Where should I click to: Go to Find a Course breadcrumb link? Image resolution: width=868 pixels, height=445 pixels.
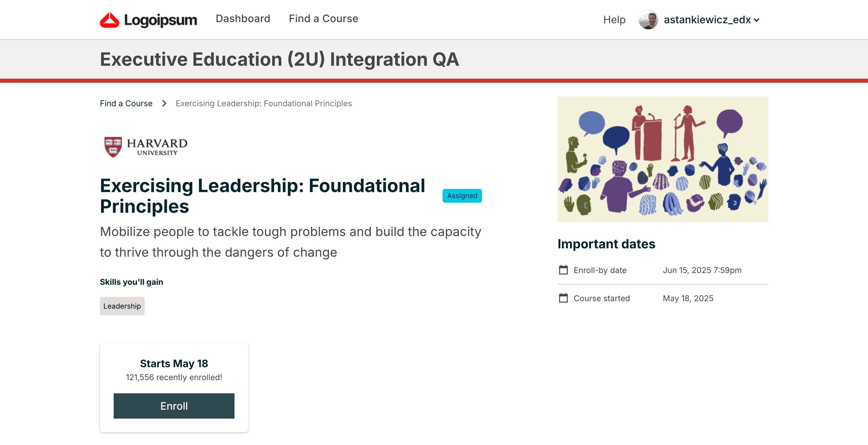click(x=126, y=103)
